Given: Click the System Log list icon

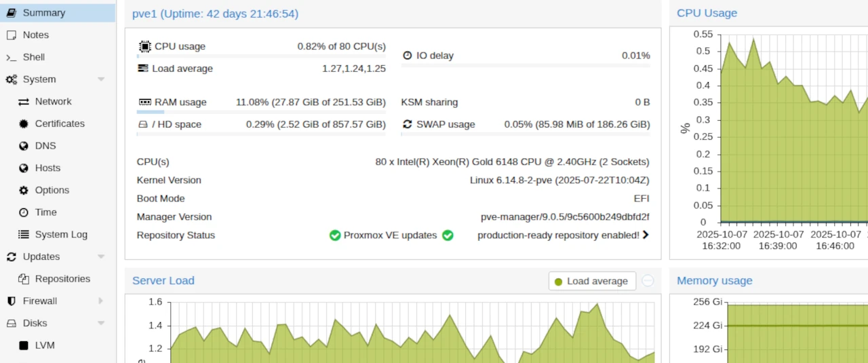Looking at the screenshot, I should click(x=24, y=235).
